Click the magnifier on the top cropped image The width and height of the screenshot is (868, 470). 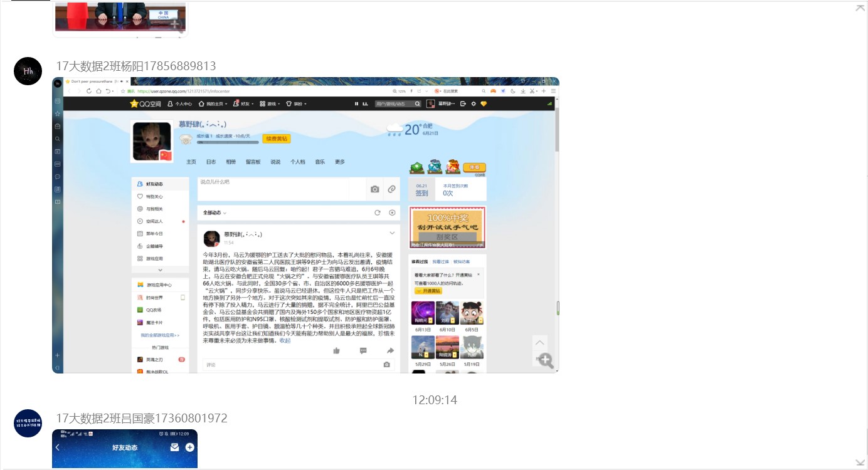click(x=176, y=25)
